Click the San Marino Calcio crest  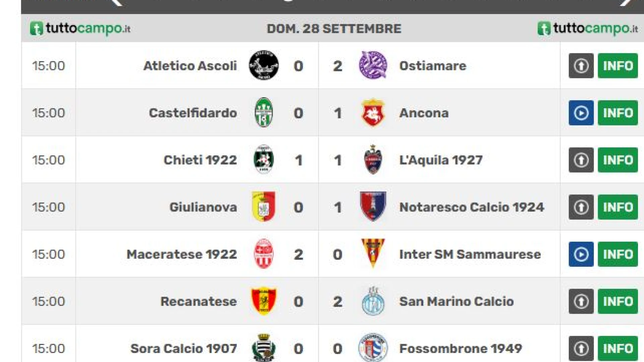tap(373, 301)
